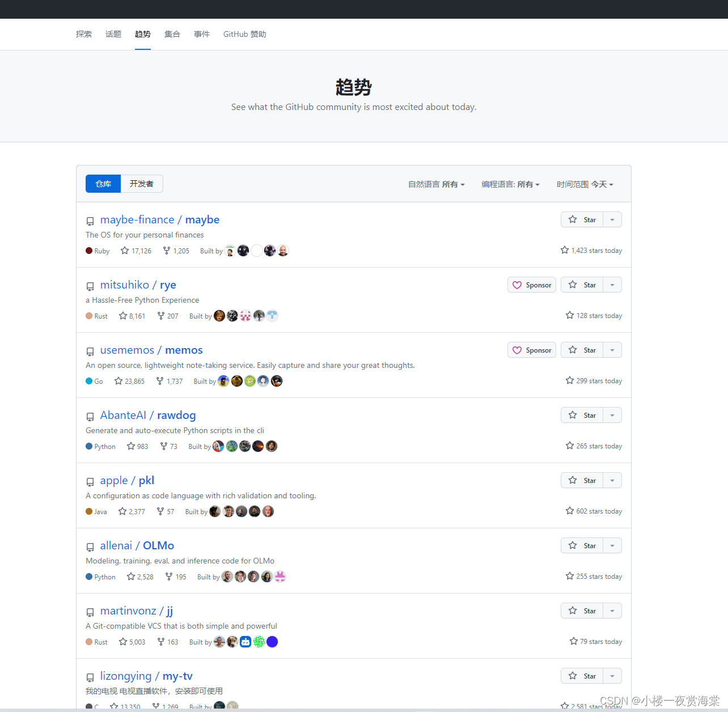Open the GitHub 赞助 tab
The image size is (728, 712).
[244, 34]
